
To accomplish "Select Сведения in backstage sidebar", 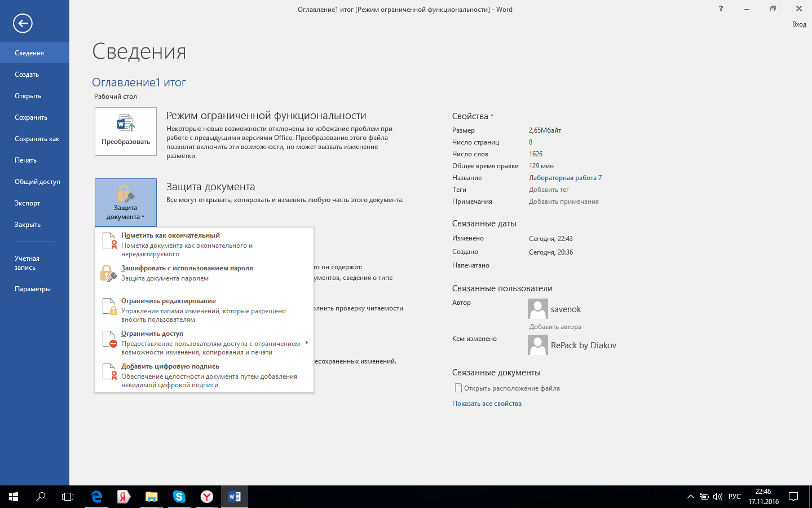I will (x=34, y=52).
